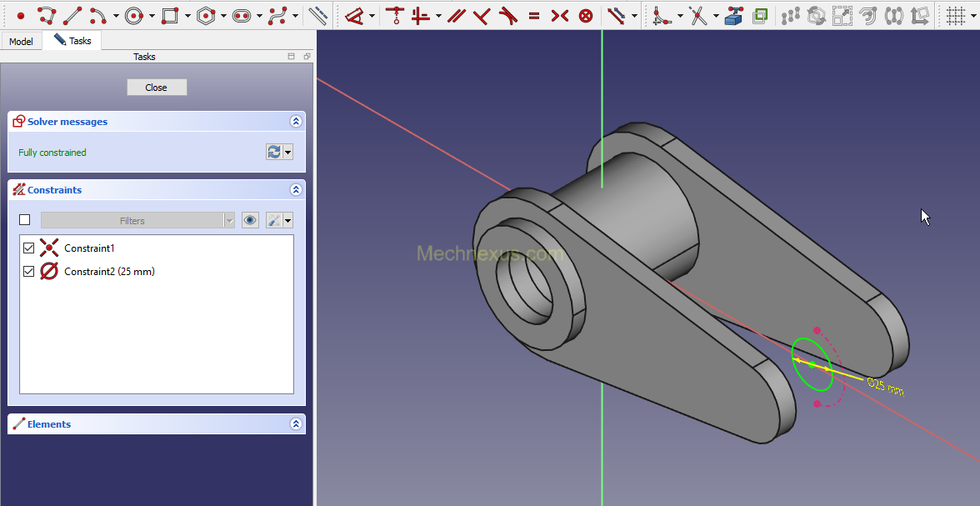Image resolution: width=980 pixels, height=506 pixels.
Task: Uncheck the Constraint1 checkbox
Action: click(30, 248)
